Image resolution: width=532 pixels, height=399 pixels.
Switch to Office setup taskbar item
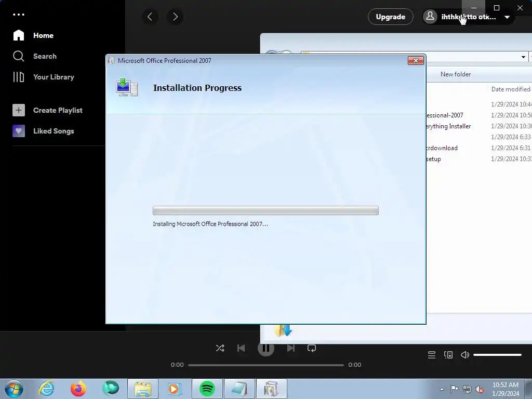click(x=271, y=389)
